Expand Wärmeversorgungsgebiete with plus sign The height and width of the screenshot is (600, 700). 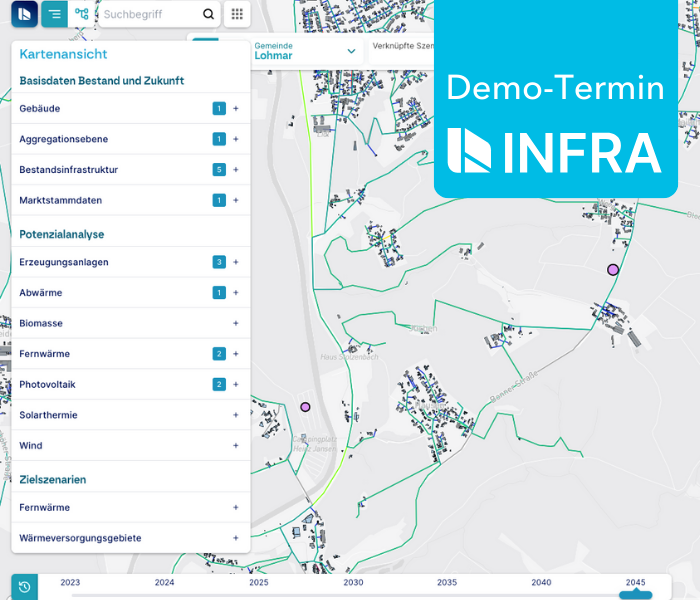[236, 538]
